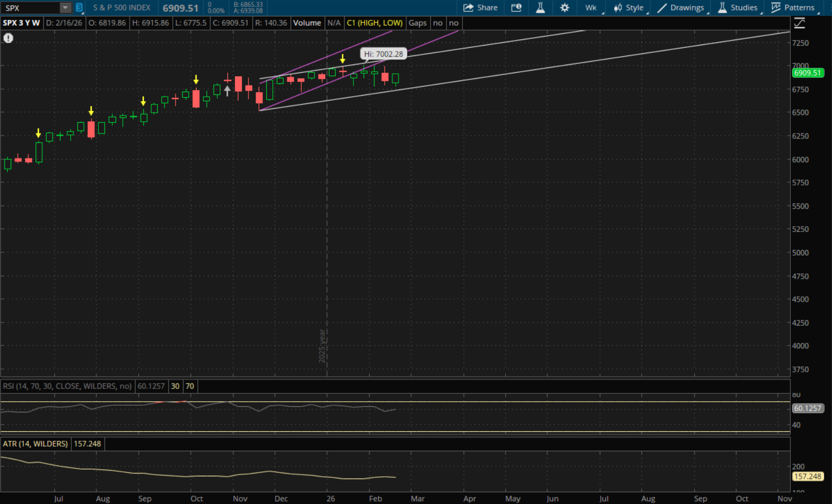This screenshot has height=504, width=832.
Task: Click the RSI oversold value 30 box
Action: [x=175, y=386]
